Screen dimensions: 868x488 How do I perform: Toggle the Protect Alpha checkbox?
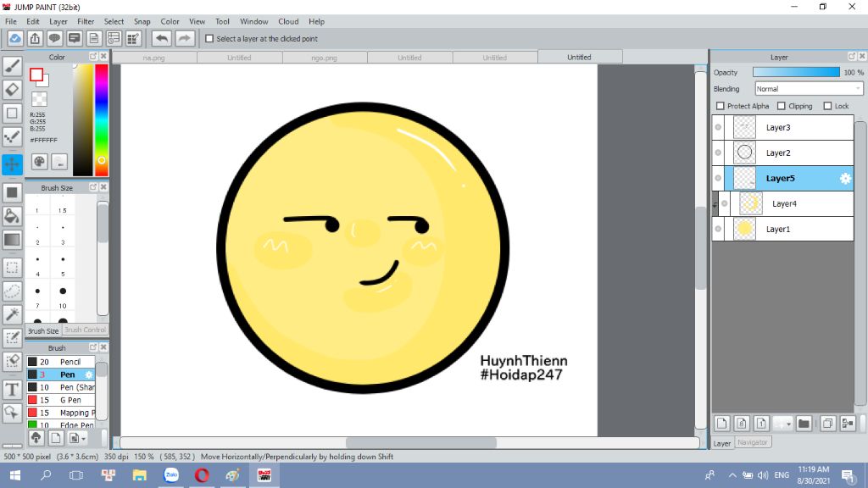(721, 106)
